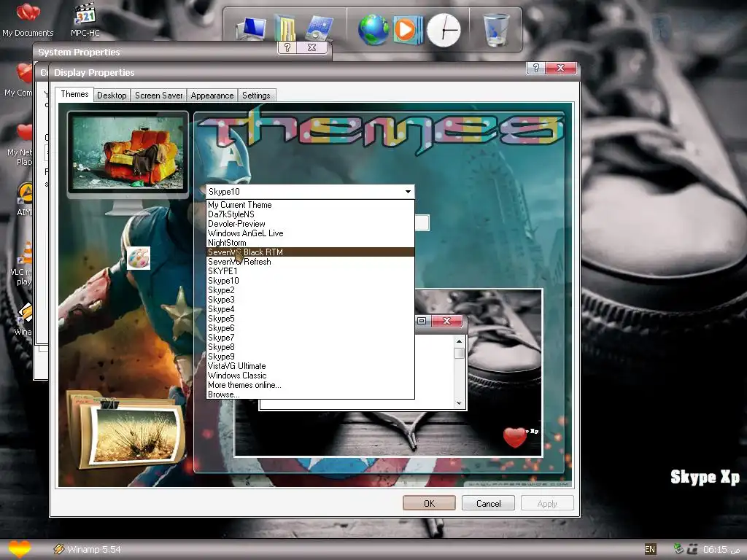
Task: Click the network tray icon
Action: click(678, 548)
